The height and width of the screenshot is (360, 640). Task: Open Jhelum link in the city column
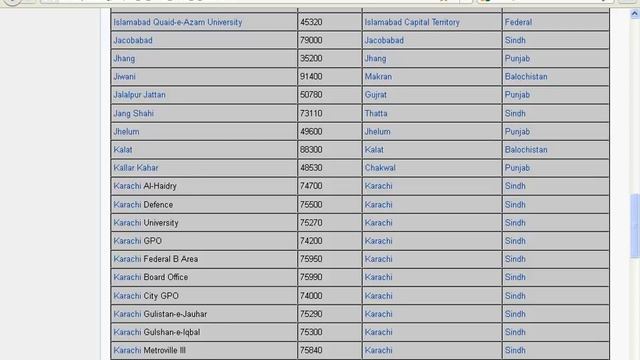(126, 131)
